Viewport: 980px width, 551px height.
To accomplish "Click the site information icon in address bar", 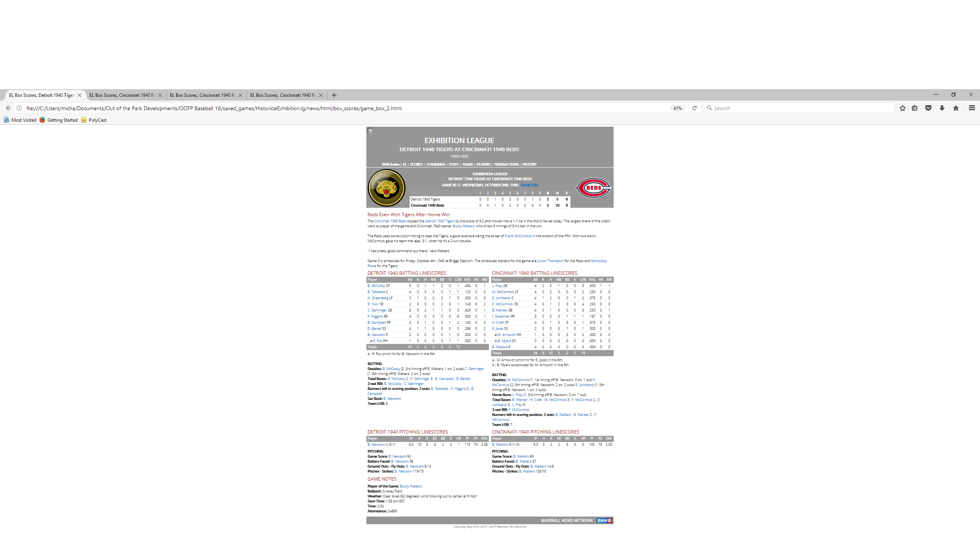I will (x=19, y=108).
